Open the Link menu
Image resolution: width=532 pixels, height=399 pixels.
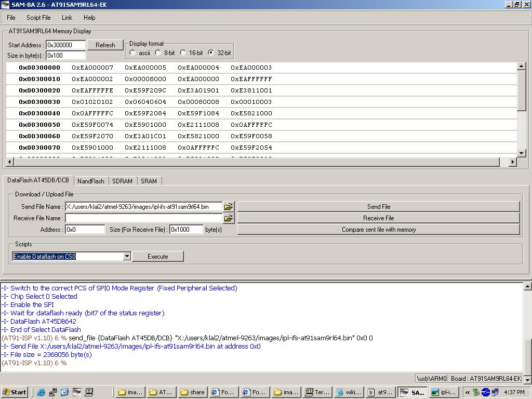pos(67,18)
